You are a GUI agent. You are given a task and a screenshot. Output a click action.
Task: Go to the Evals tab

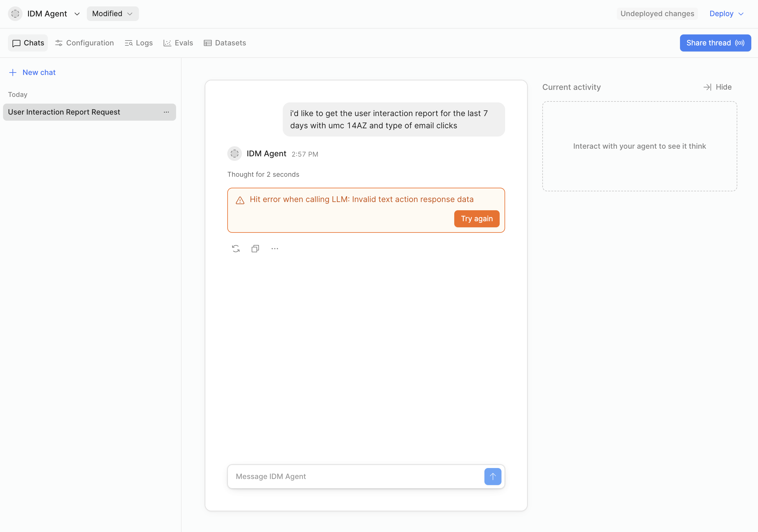(x=178, y=43)
